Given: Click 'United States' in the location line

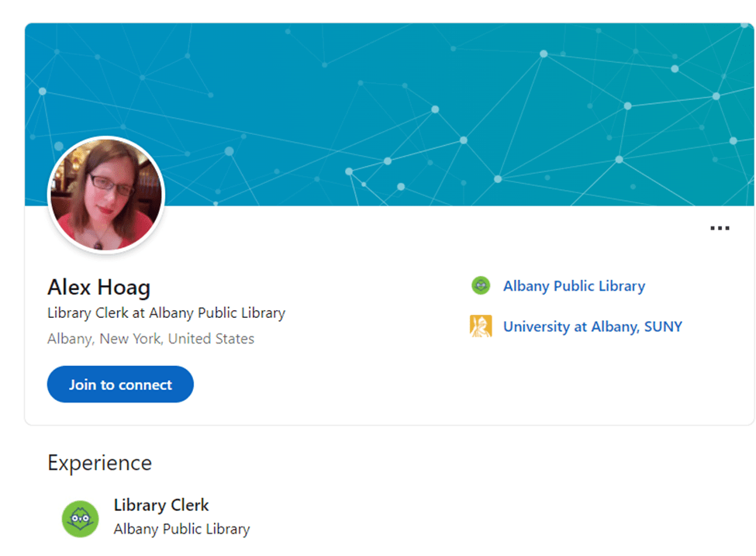Looking at the screenshot, I should (x=211, y=339).
